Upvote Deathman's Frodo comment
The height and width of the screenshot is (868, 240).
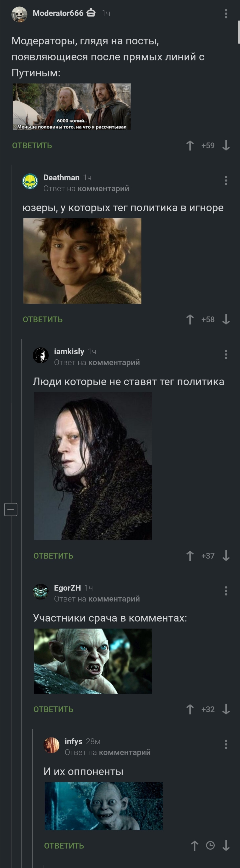click(x=190, y=319)
